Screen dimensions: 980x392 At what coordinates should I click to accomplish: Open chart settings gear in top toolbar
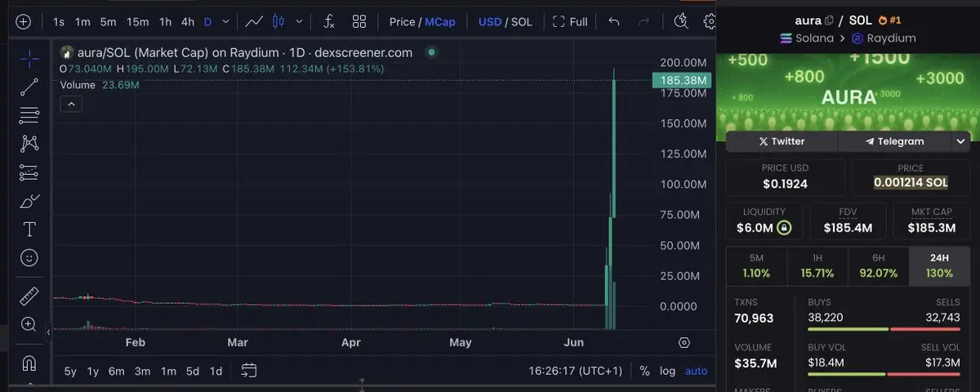pos(710,22)
